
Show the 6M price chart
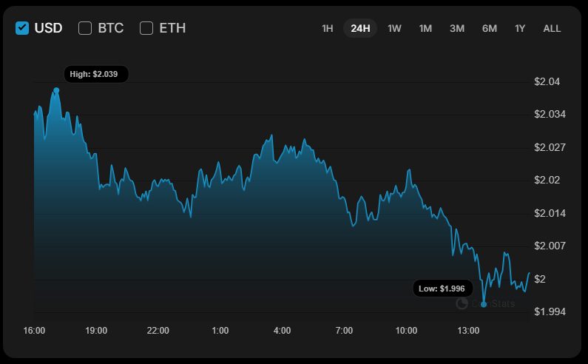[x=490, y=28]
